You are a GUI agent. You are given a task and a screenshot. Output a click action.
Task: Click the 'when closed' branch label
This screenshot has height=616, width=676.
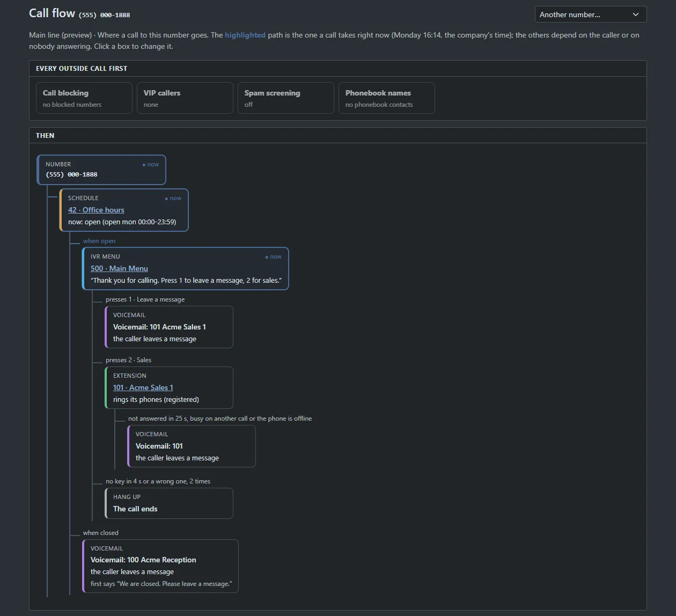pos(100,533)
